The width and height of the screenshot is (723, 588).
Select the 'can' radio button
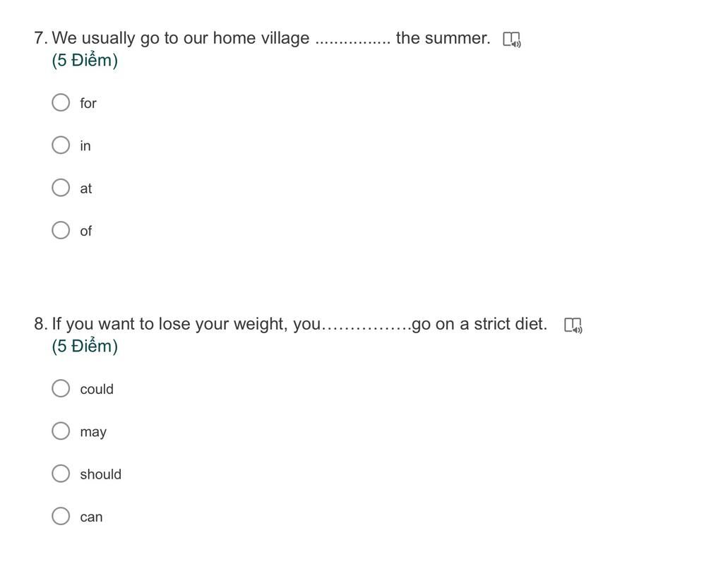61,516
